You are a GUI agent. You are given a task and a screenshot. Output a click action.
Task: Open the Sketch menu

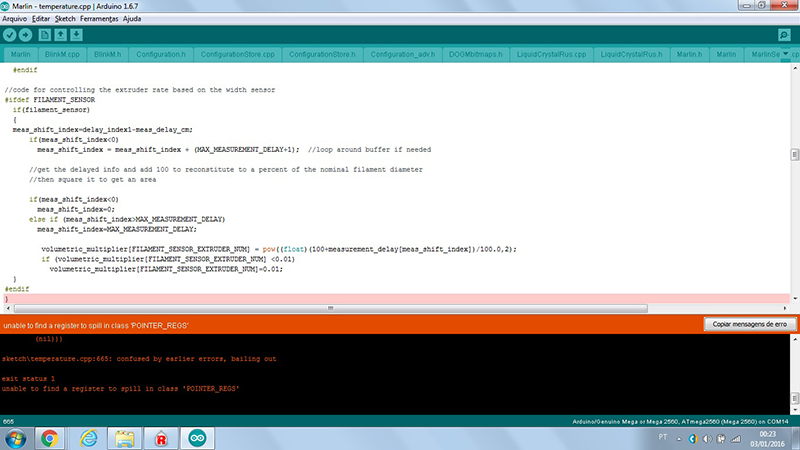click(x=65, y=19)
